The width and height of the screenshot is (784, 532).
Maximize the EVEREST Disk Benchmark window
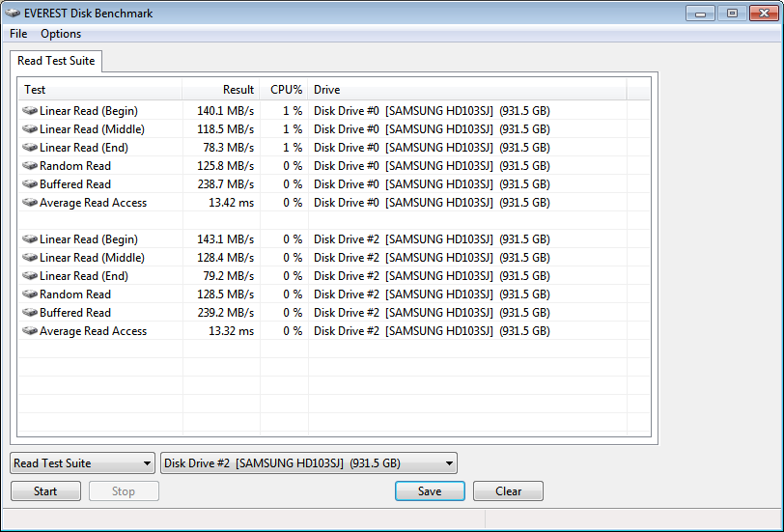(732, 14)
